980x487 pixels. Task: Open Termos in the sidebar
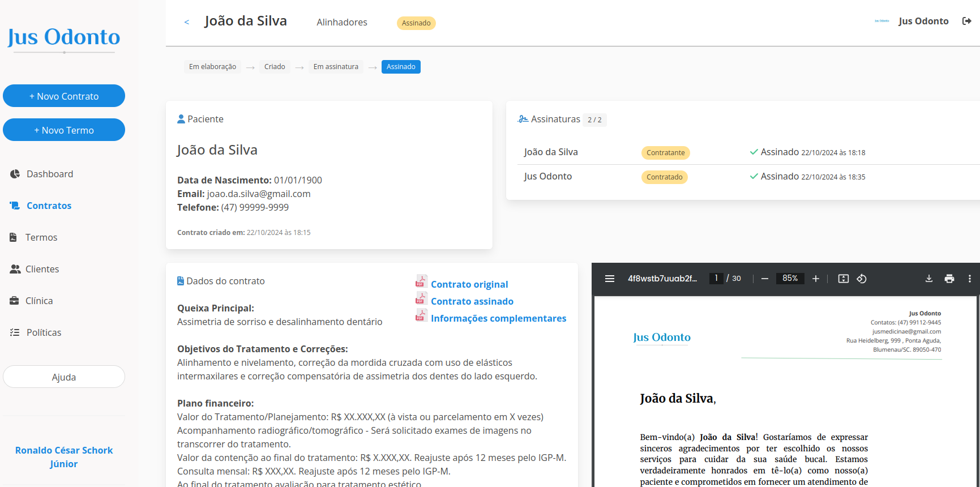click(x=41, y=237)
